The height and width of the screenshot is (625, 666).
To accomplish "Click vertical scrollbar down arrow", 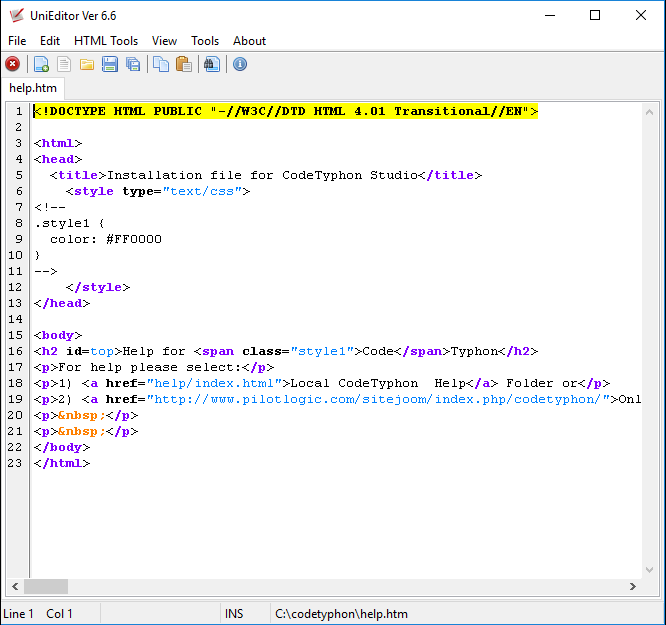I will coord(649,570).
